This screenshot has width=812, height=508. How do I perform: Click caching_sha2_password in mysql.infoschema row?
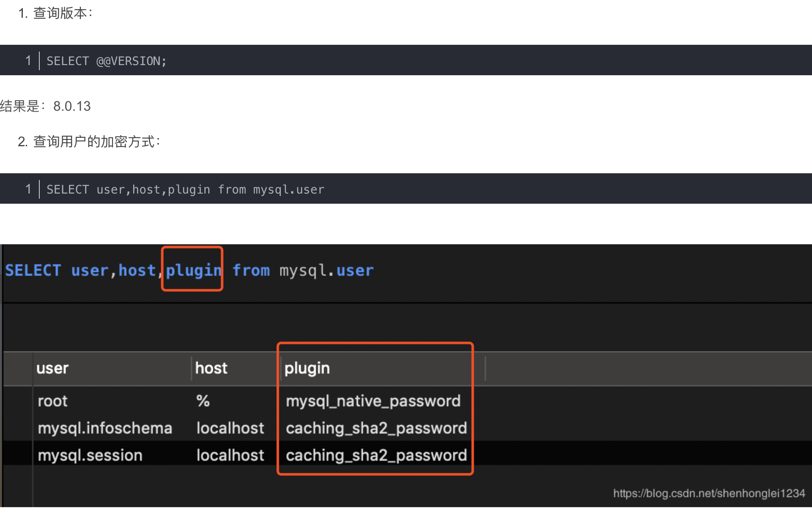click(x=376, y=428)
